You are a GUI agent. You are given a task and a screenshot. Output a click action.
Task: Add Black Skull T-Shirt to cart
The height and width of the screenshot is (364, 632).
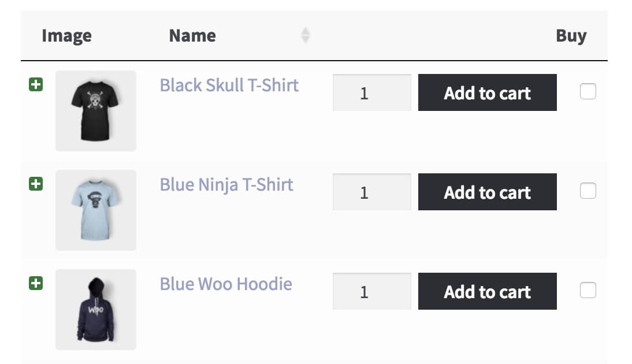(x=487, y=92)
